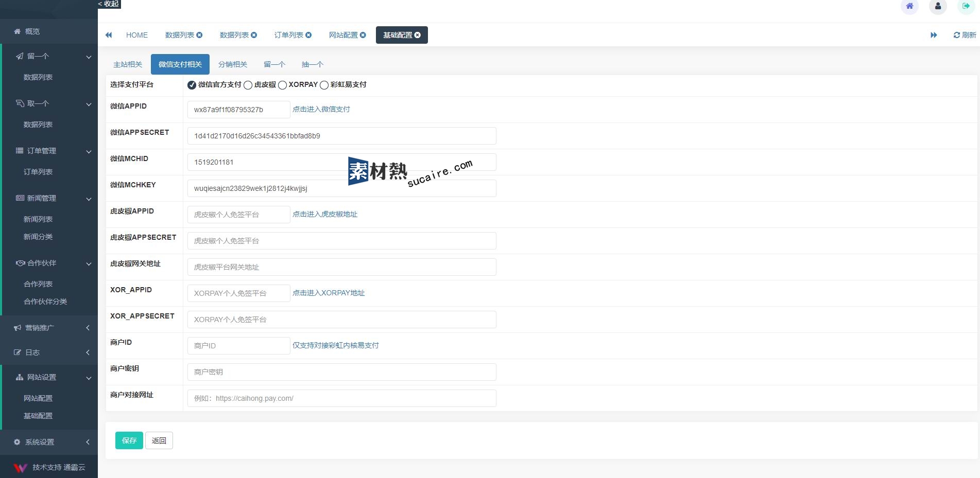
Task: Switch to the 留一个 settings tab
Action: tap(274, 64)
